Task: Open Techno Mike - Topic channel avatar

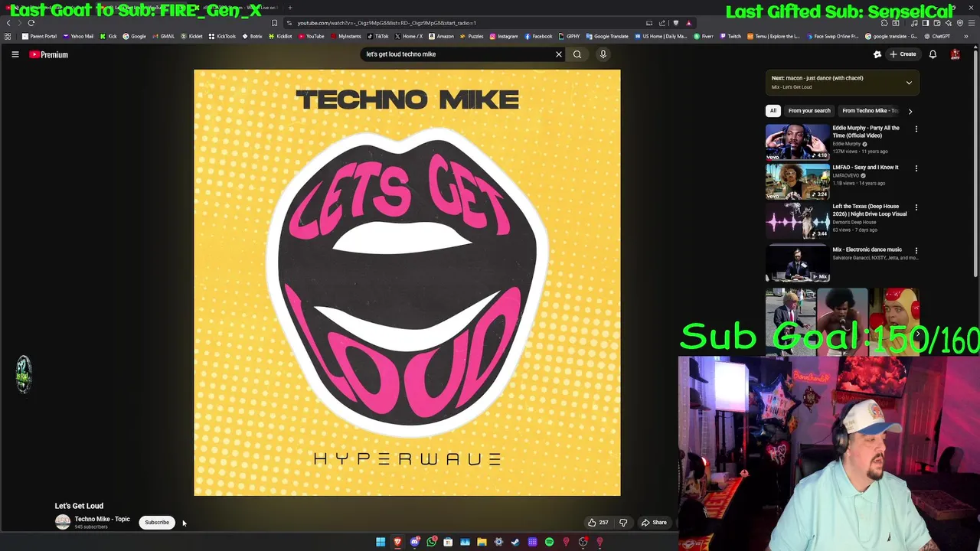Action: [63, 522]
